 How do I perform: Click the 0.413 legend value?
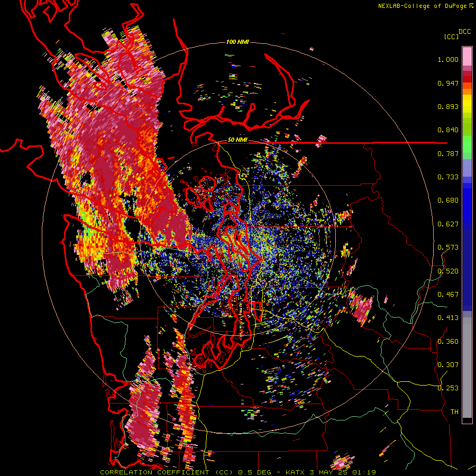(x=448, y=318)
